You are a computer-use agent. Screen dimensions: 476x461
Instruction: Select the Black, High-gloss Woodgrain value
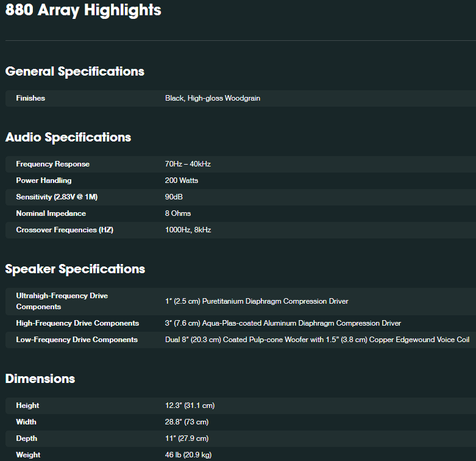pyautogui.click(x=213, y=98)
